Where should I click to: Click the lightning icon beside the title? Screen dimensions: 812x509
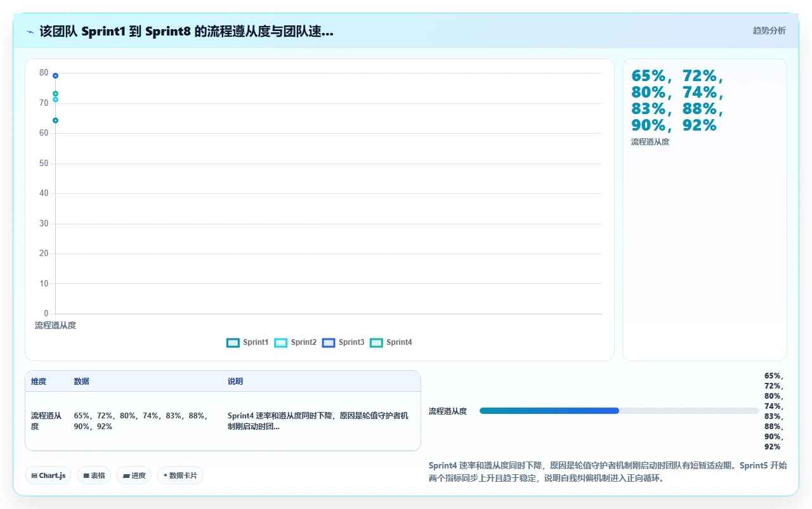pyautogui.click(x=30, y=32)
